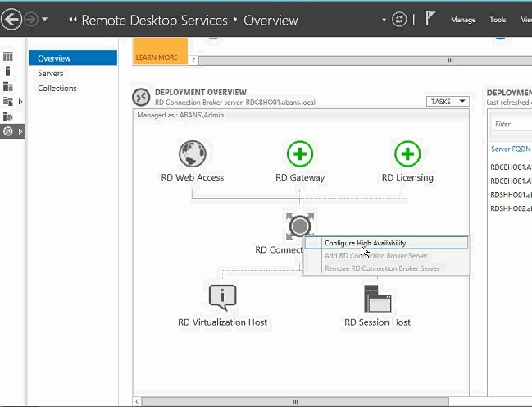Click the RD Gateway label
Screen dimensions: 532x407
point(300,177)
